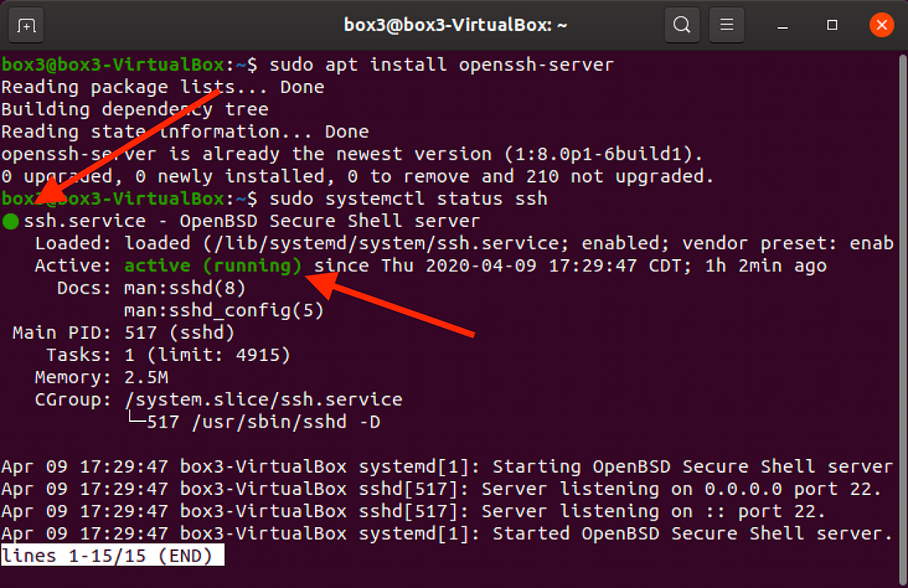Click the green ssh.service status dot
The height and width of the screenshot is (588, 908).
pyautogui.click(x=12, y=220)
